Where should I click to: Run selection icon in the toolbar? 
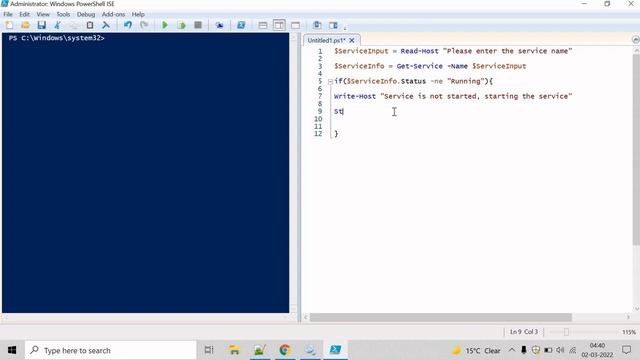(181, 25)
